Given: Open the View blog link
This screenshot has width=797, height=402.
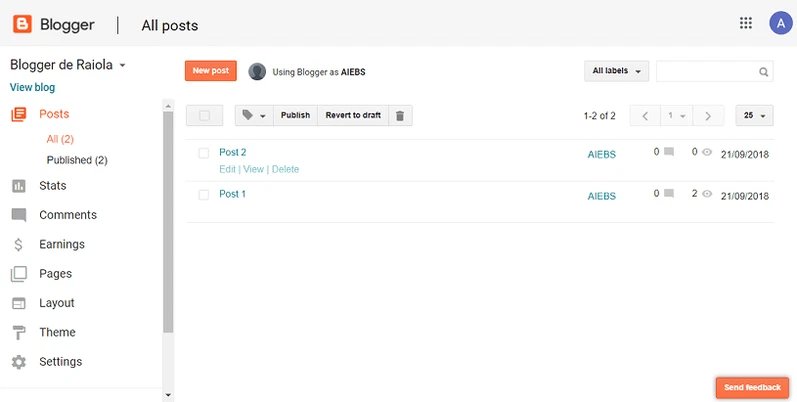Looking at the screenshot, I should pyautogui.click(x=33, y=87).
